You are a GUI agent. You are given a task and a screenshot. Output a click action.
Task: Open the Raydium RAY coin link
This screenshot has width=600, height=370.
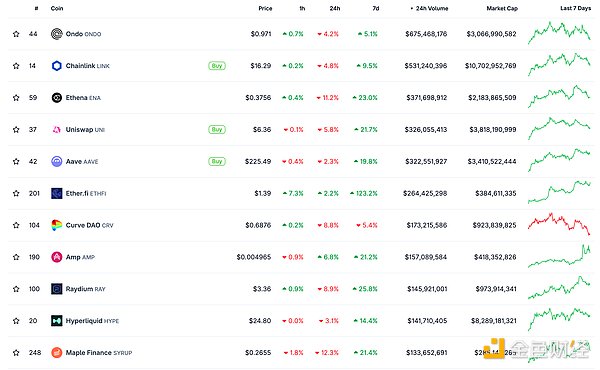pyautogui.click(x=85, y=289)
